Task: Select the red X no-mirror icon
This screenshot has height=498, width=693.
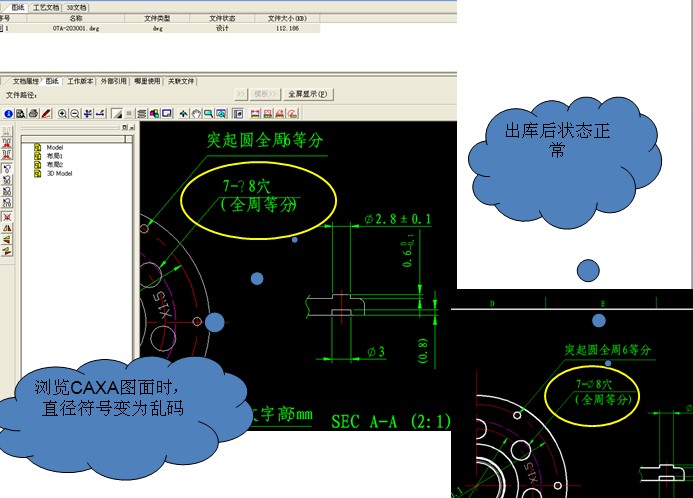Action: [x=7, y=217]
